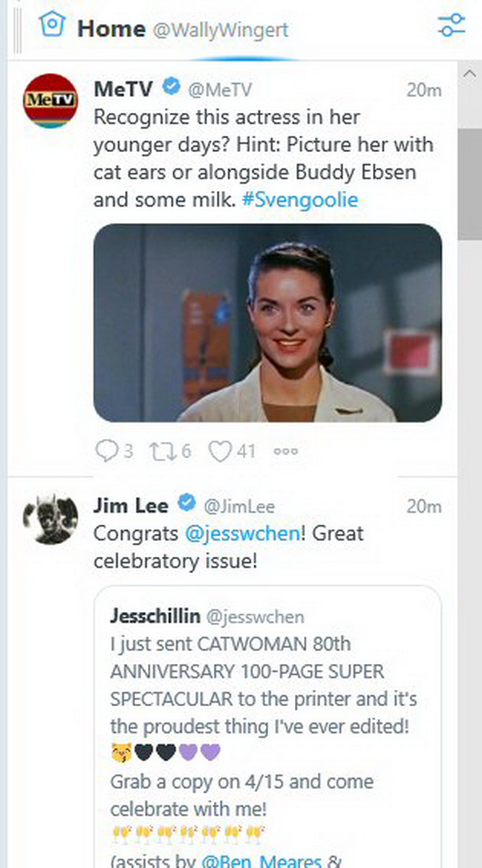
Task: Like the MeTV tweet
Action: [x=219, y=451]
